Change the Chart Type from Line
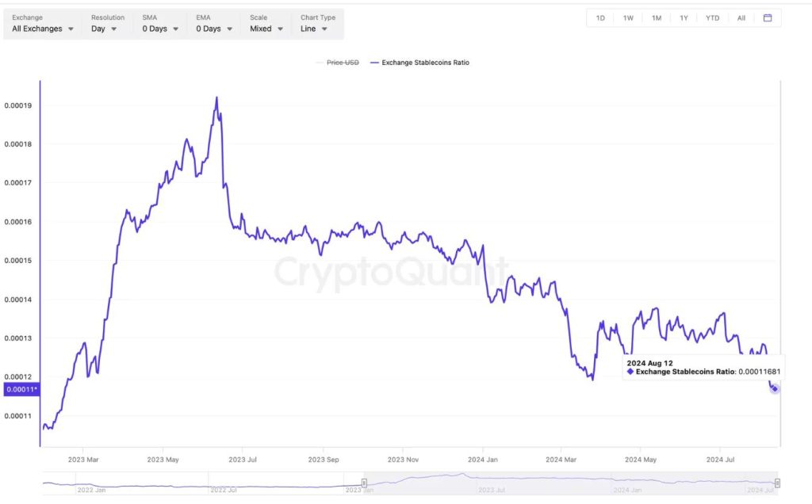 pos(315,28)
